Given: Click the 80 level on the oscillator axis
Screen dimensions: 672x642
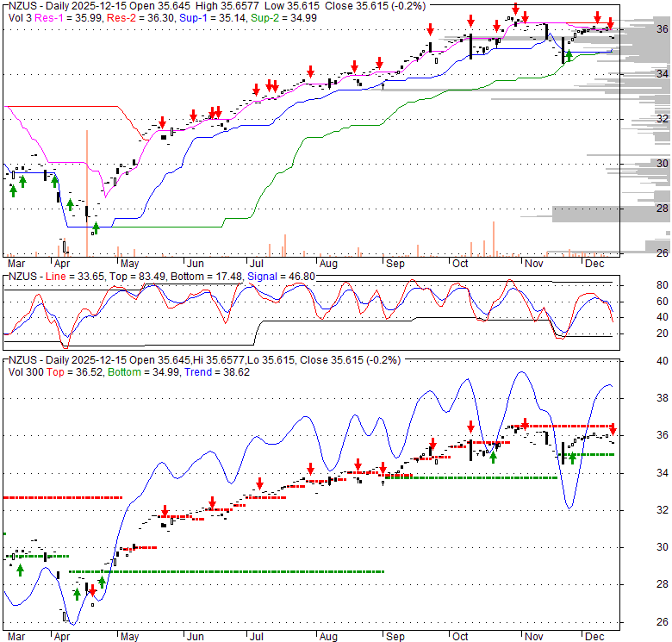Looking at the screenshot, I should (639, 285).
